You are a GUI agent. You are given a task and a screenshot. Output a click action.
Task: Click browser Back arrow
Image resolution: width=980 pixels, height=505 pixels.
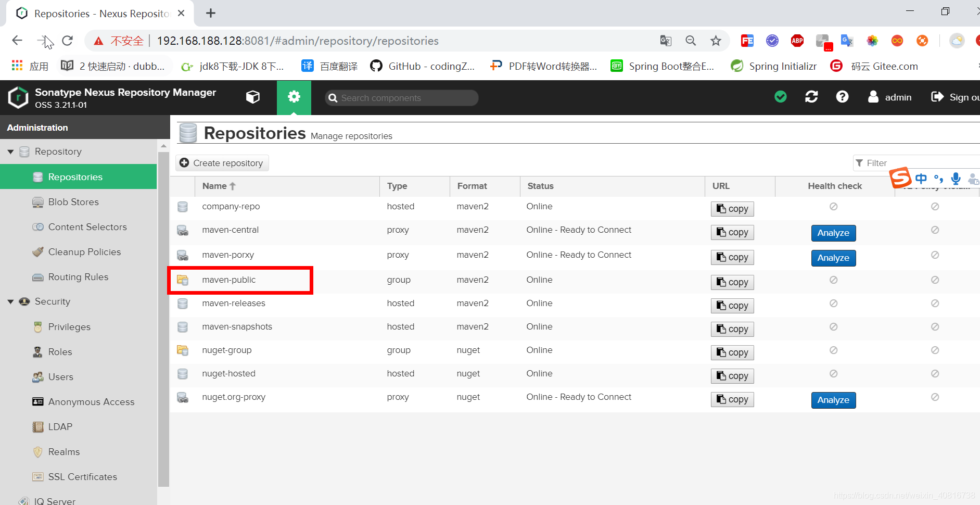pyautogui.click(x=17, y=41)
